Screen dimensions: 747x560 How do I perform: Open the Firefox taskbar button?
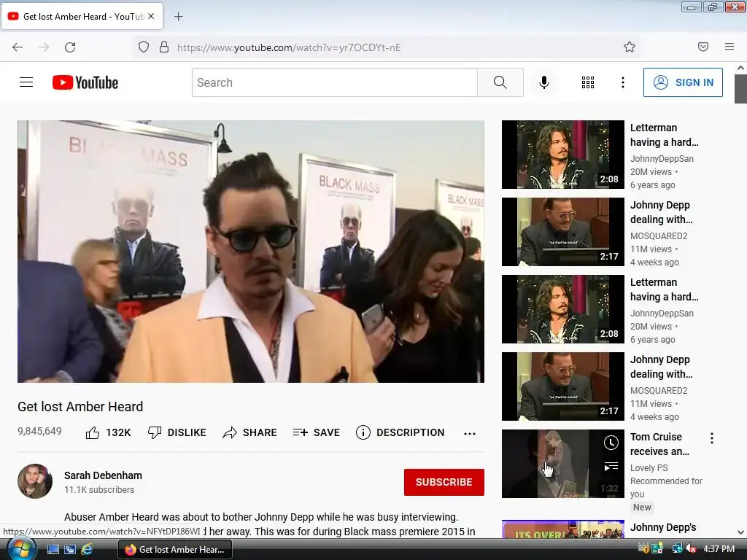click(x=175, y=550)
